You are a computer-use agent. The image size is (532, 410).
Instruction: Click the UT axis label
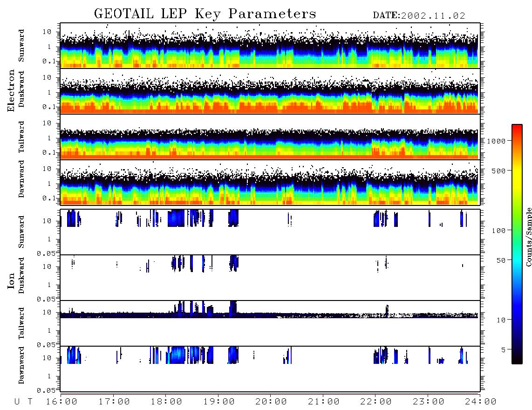click(23, 402)
